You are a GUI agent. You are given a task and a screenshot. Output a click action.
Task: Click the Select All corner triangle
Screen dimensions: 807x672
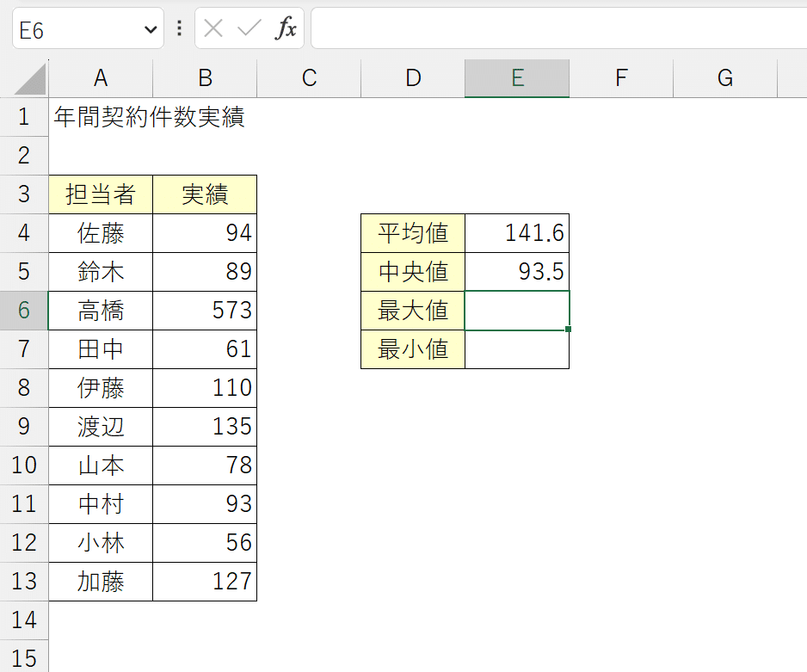pos(30,78)
